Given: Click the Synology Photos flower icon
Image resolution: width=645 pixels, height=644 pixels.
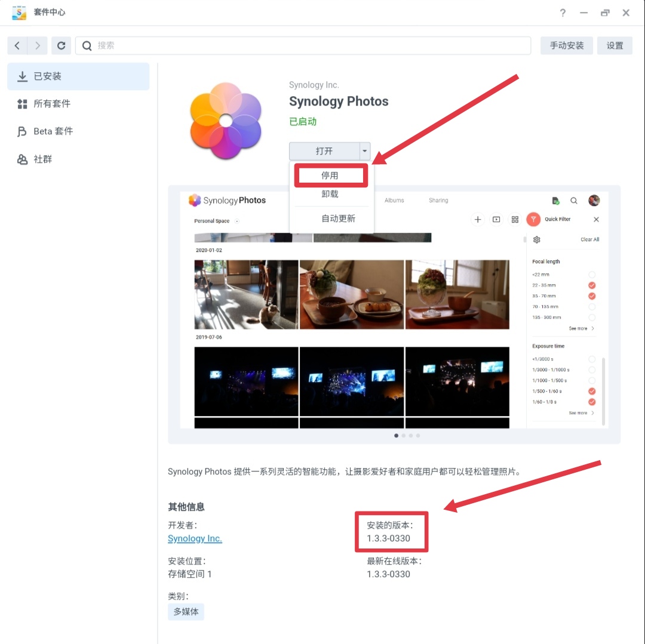Looking at the screenshot, I should tap(225, 121).
